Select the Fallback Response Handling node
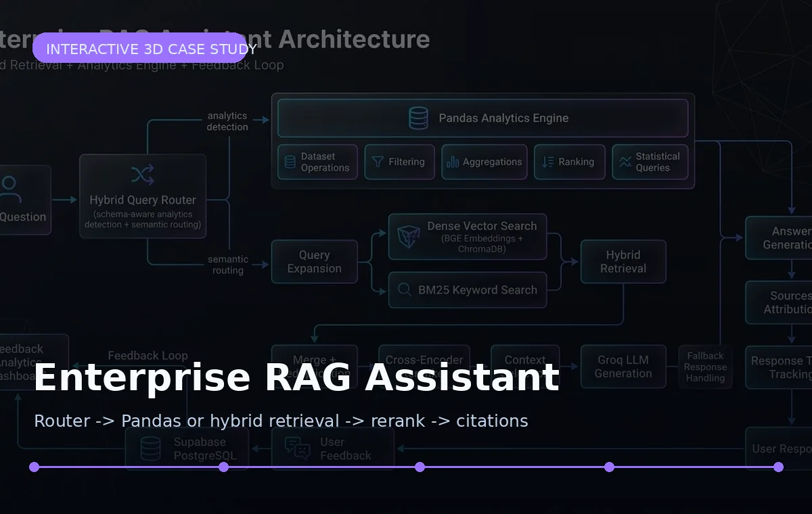 tap(706, 367)
